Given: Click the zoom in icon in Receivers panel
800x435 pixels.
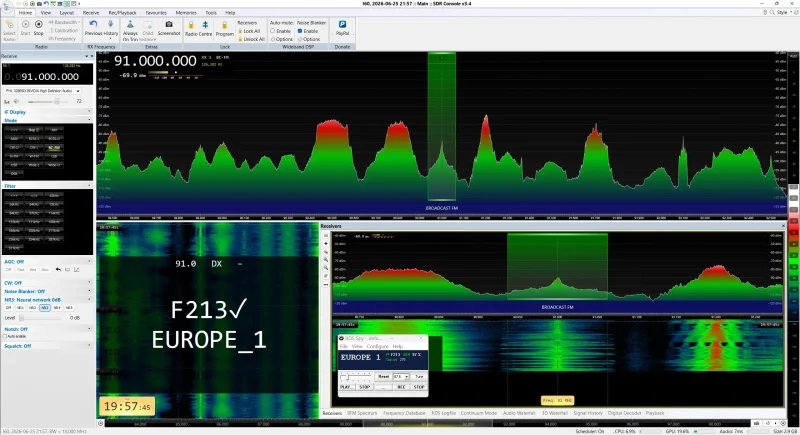Looking at the screenshot, I should 326,260.
